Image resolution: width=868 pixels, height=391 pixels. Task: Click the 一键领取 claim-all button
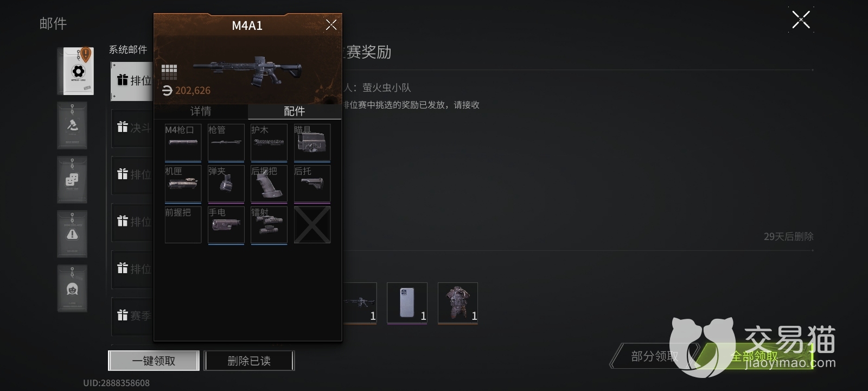pyautogui.click(x=154, y=361)
